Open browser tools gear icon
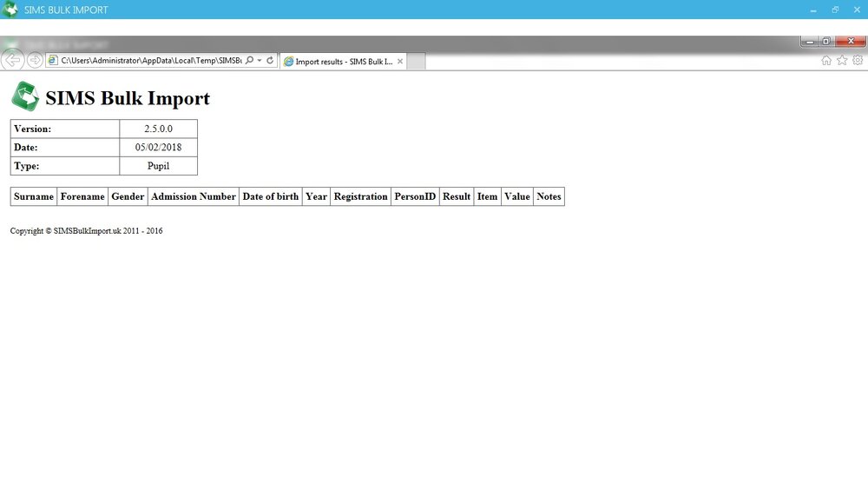868x490 pixels. click(858, 61)
